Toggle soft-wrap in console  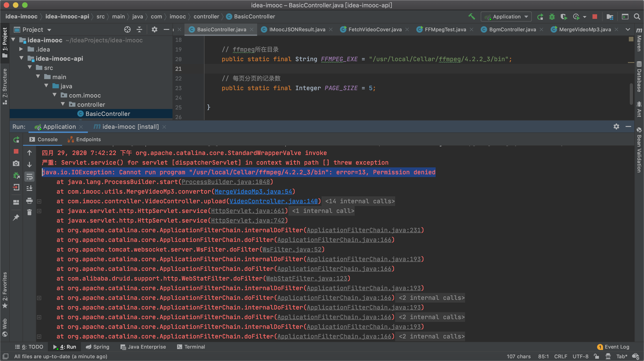29,177
